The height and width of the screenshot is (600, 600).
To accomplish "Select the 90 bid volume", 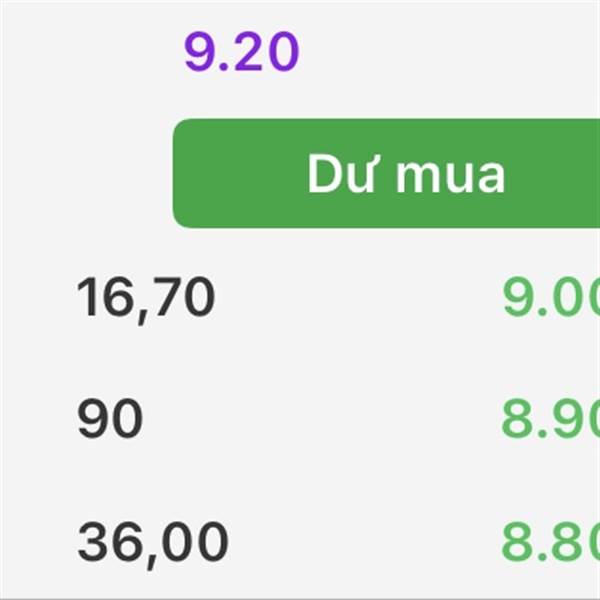I will 110,418.
